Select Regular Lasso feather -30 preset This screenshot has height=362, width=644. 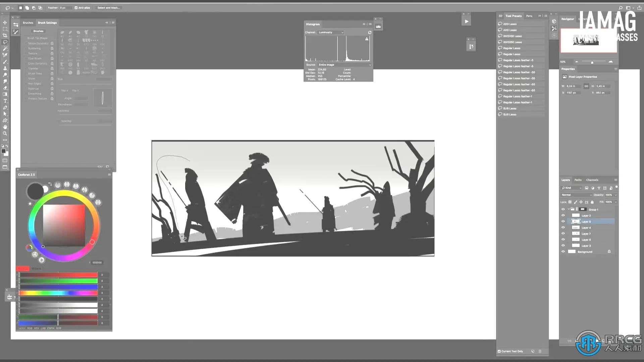coord(519,72)
